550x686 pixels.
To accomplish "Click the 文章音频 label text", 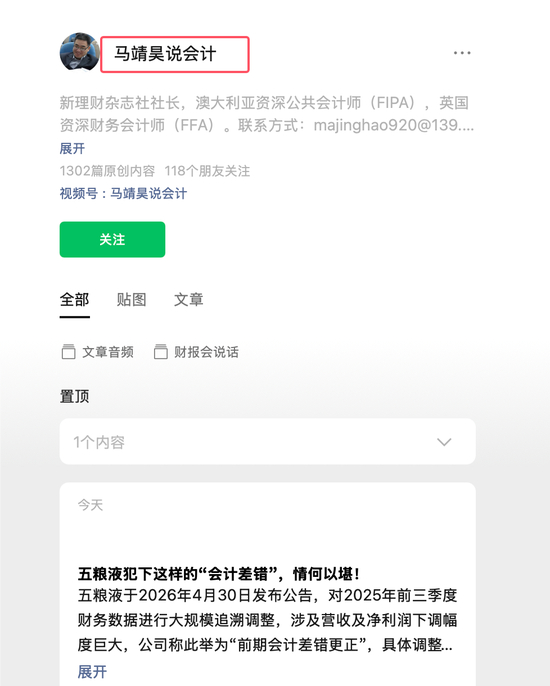I will click(x=108, y=352).
